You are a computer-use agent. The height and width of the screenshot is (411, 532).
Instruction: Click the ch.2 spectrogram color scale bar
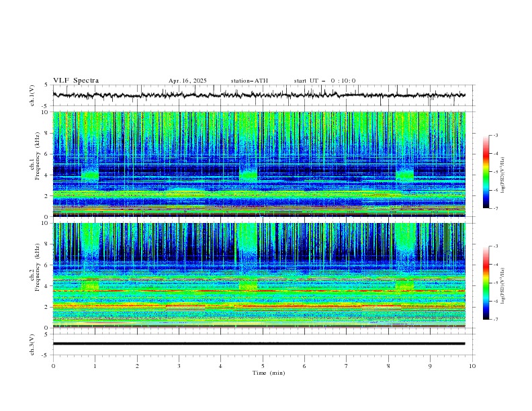[x=486, y=283]
